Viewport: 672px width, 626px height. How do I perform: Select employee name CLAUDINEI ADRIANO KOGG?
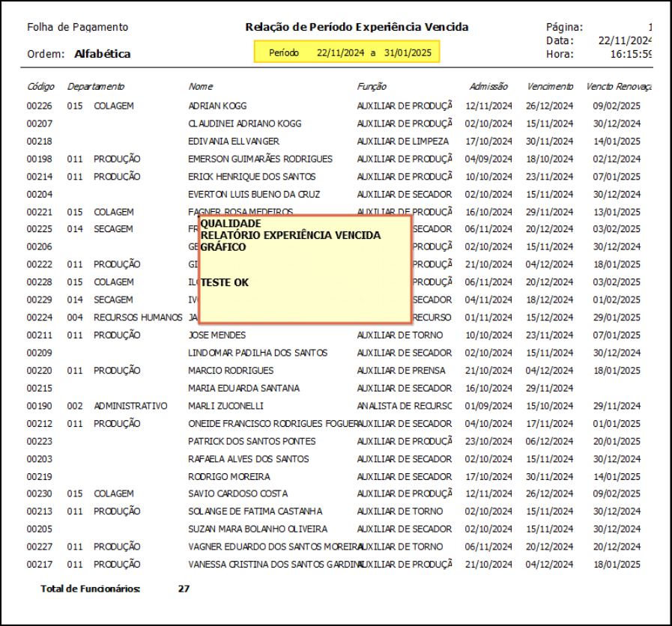pyautogui.click(x=245, y=124)
